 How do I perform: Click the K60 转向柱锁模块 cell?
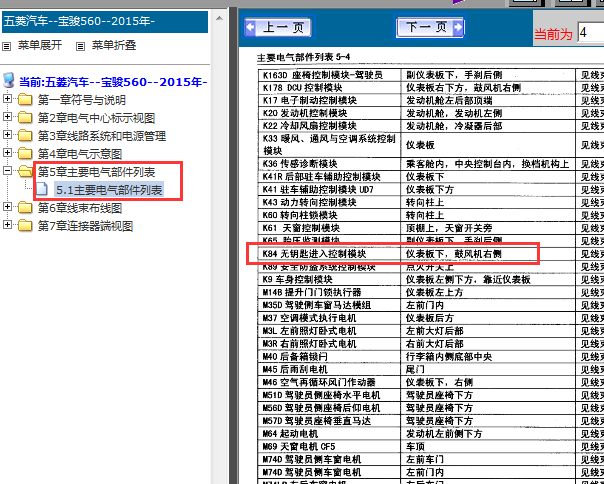pyautogui.click(x=330, y=215)
